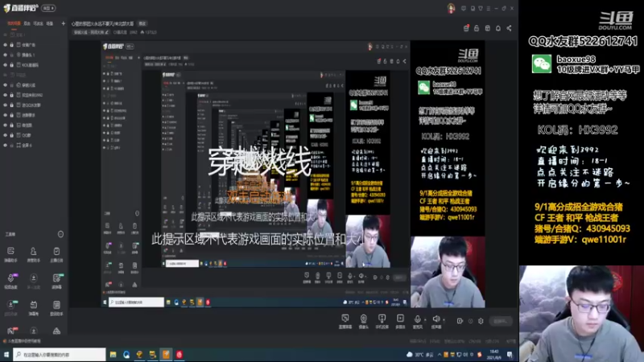Open the room manager assistant tool

tap(33, 253)
